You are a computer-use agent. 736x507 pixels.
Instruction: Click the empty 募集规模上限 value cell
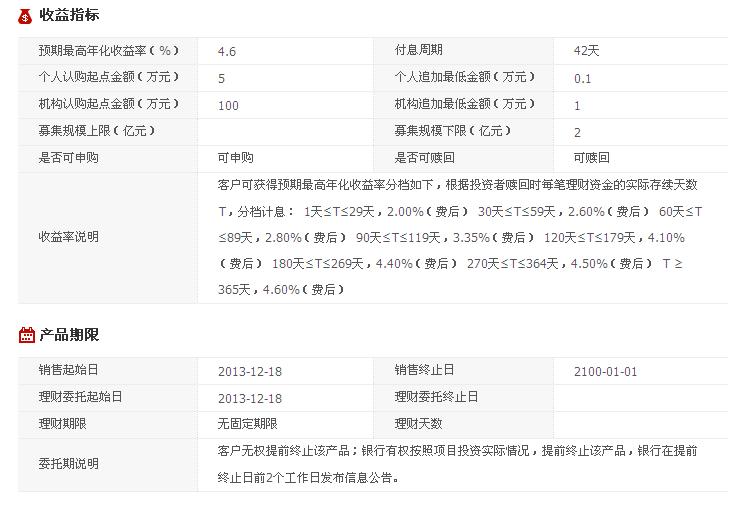285,132
